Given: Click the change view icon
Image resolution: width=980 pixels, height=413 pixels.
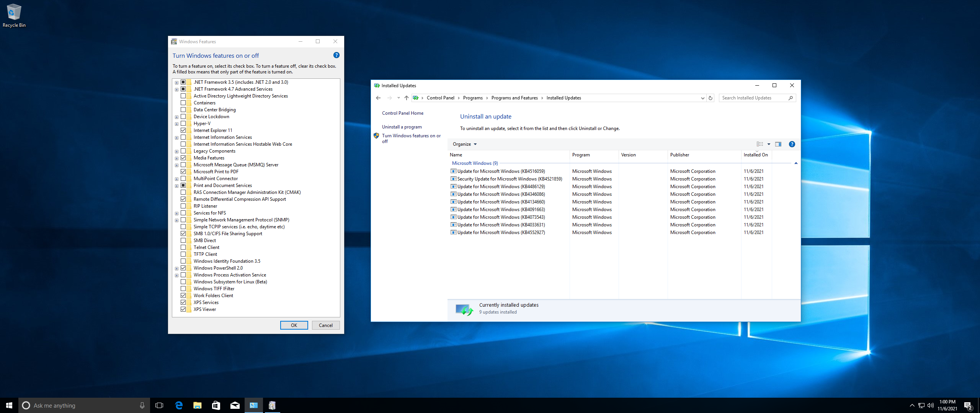Looking at the screenshot, I should 760,144.
